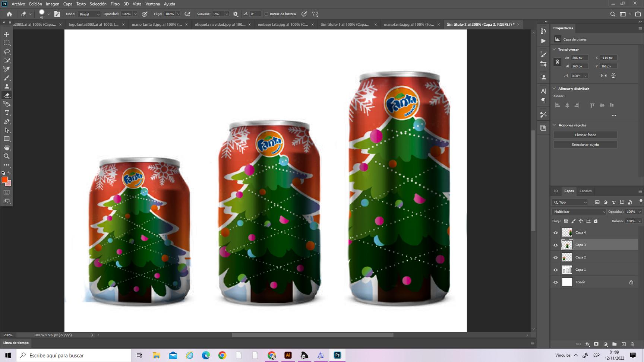Image resolution: width=644 pixels, height=362 pixels.
Task: Select the Capa 2 layer thumbnail
Action: pyautogui.click(x=567, y=257)
